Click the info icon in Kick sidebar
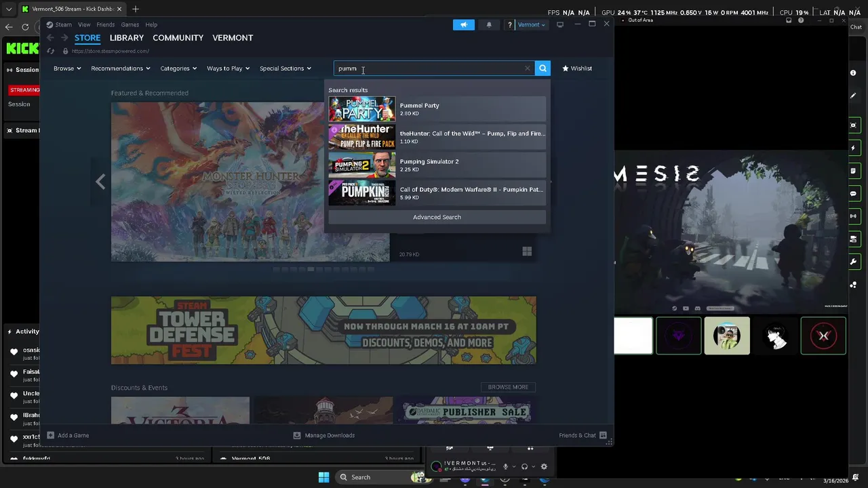The image size is (868, 488). click(853, 73)
